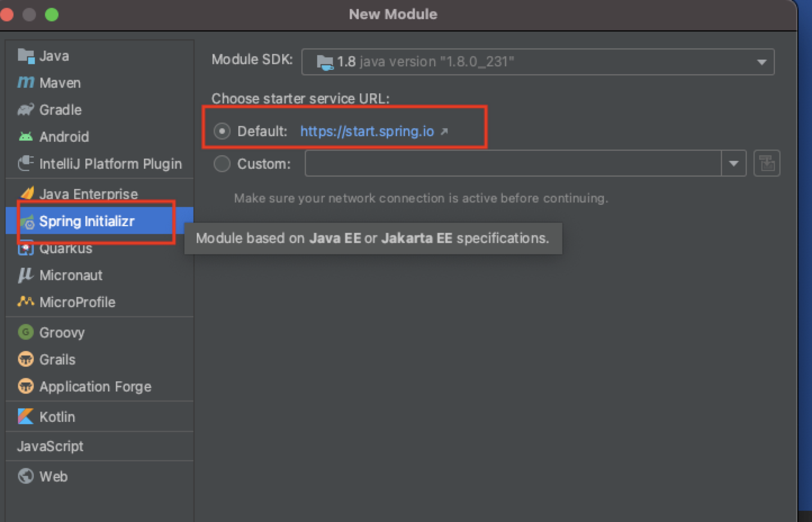Select the Default starter URL radio button
The width and height of the screenshot is (812, 522).
[x=222, y=132]
